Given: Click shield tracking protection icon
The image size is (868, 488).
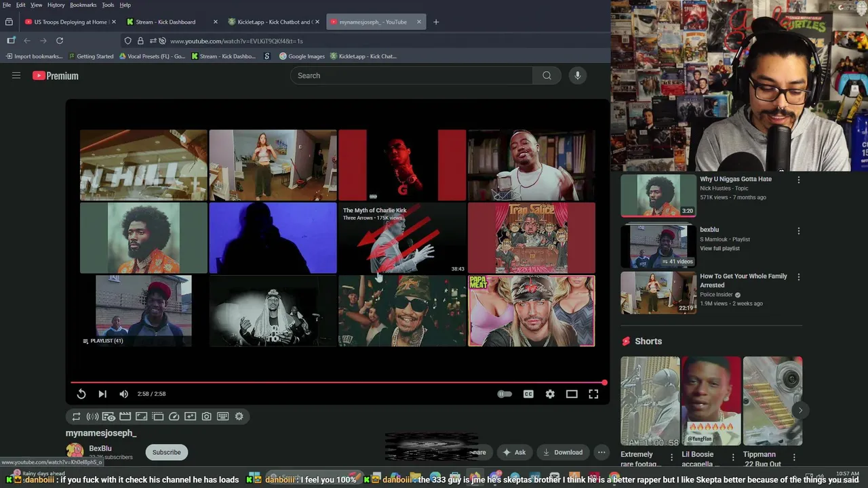Looking at the screenshot, I should [127, 41].
